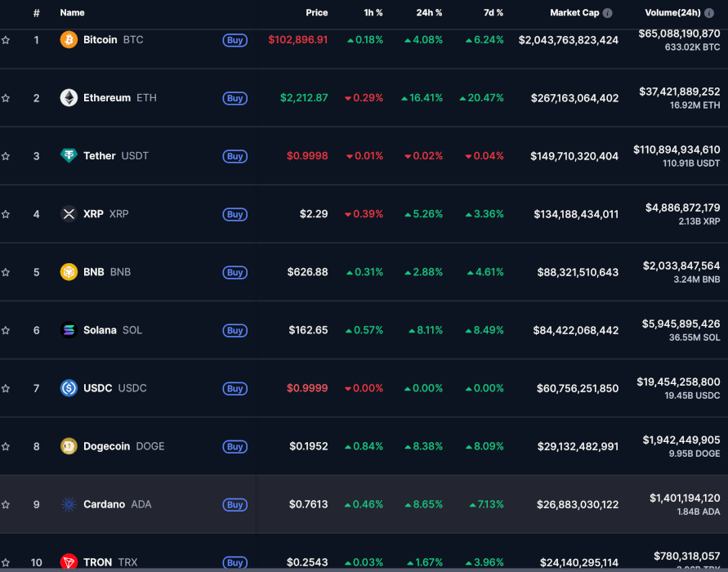Open the Volume(24h) info icon
The height and width of the screenshot is (572, 728).
pyautogui.click(x=709, y=13)
